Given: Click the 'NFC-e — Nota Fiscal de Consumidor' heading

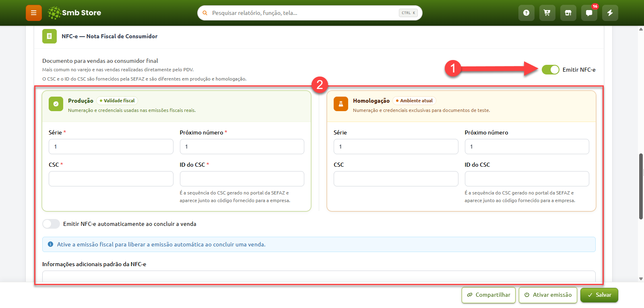Looking at the screenshot, I should coord(109,36).
